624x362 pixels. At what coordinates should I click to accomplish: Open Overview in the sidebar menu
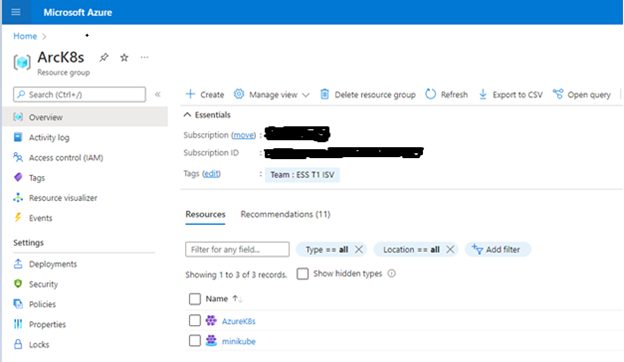(85, 117)
